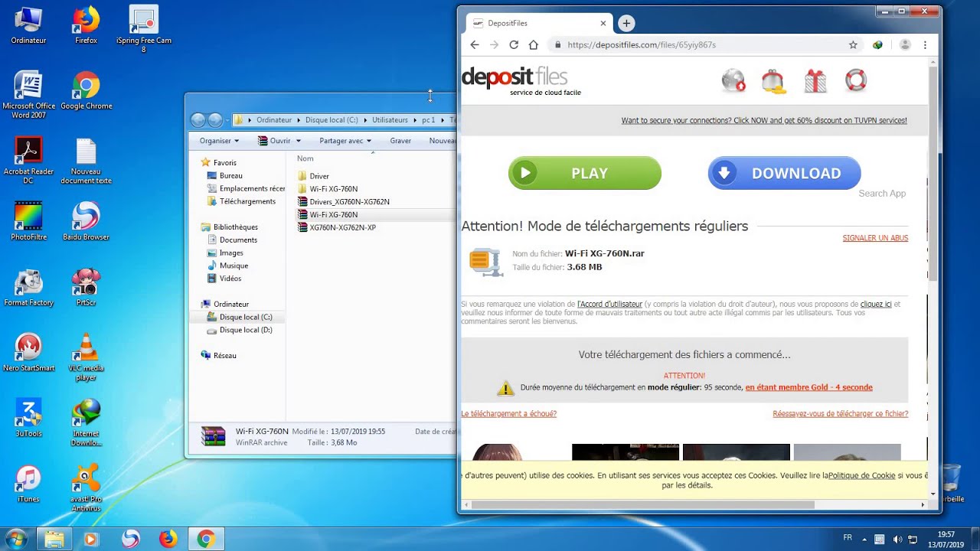Open Nouveau document texte file icon

click(x=86, y=161)
